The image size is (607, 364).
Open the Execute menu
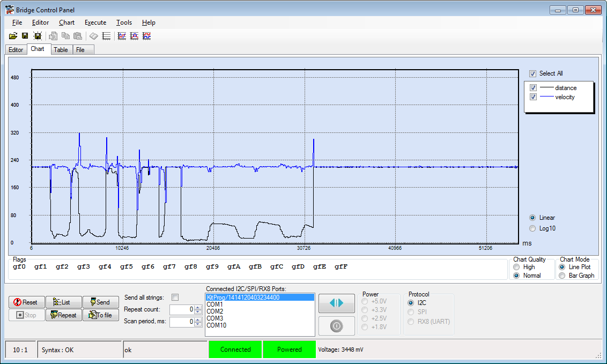95,23
